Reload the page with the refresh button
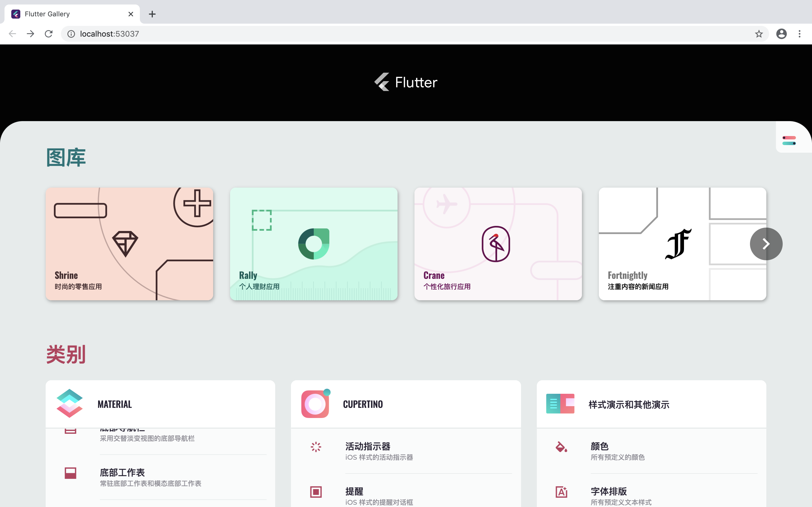Viewport: 812px width, 507px height. (x=49, y=34)
